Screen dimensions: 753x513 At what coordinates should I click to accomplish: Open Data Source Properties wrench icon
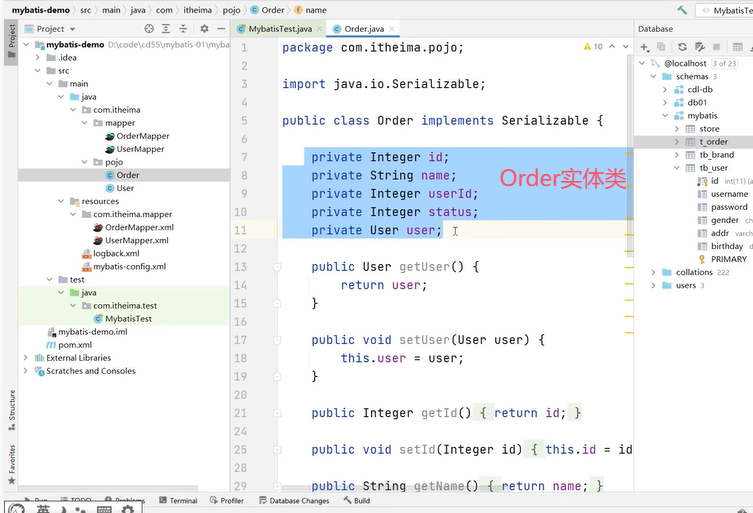(700, 47)
